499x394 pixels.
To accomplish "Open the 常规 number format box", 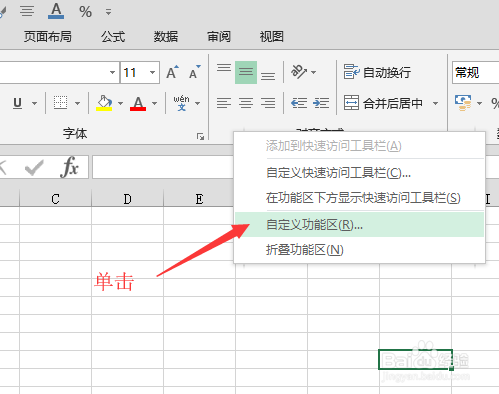I will [476, 72].
